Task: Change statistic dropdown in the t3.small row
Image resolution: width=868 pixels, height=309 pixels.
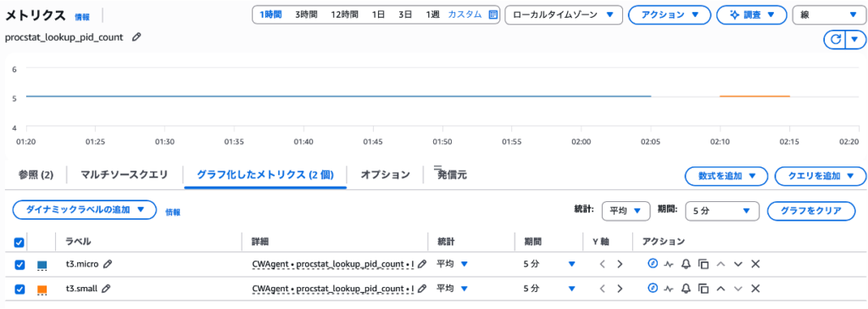Action: 453,289
